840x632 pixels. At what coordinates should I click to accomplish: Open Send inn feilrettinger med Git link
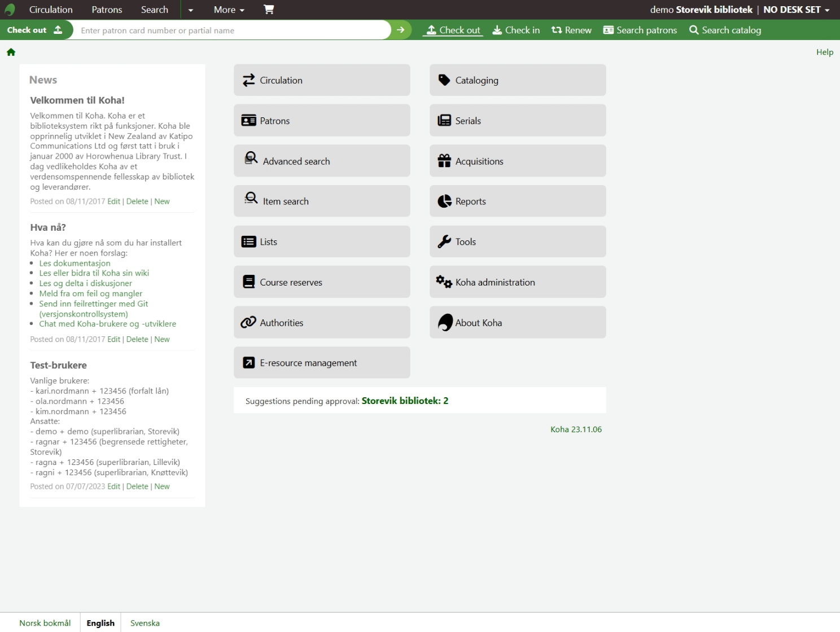[94, 309]
